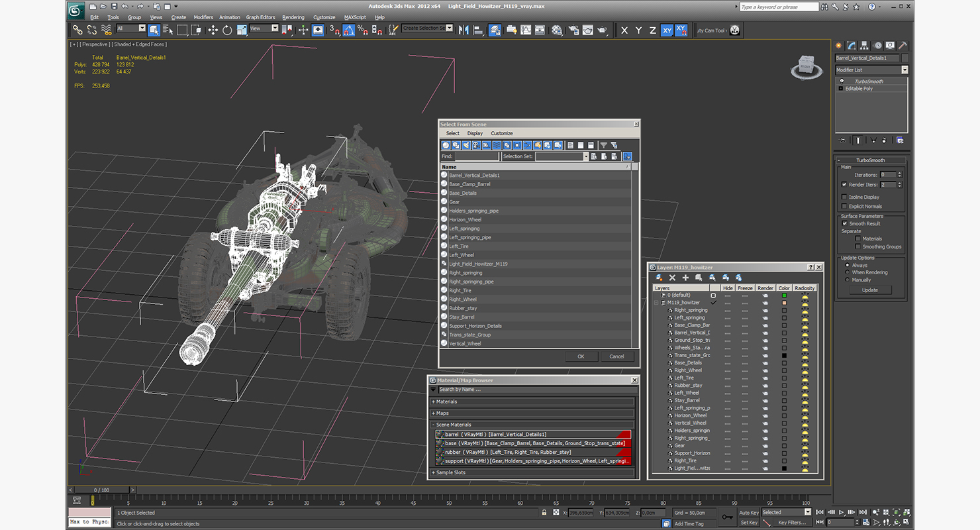Click M119_howitzer layer color swatch
This screenshot has height=530, width=980.
click(x=784, y=303)
